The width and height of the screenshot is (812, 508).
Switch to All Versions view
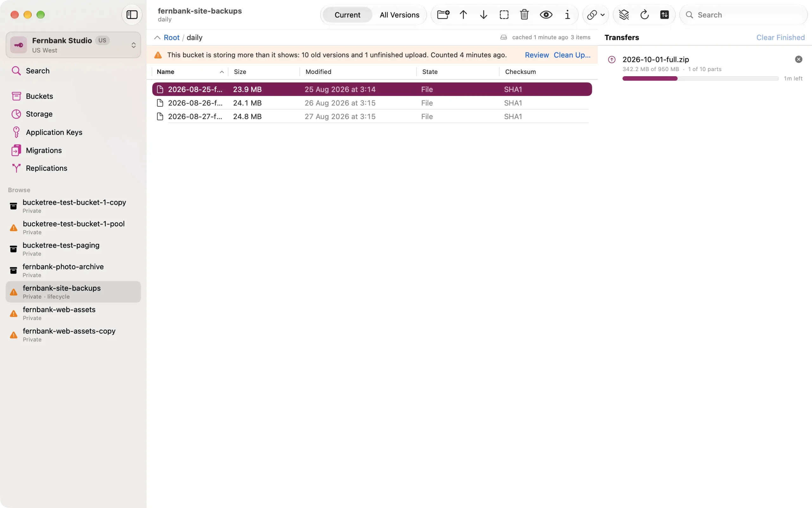[399, 15]
